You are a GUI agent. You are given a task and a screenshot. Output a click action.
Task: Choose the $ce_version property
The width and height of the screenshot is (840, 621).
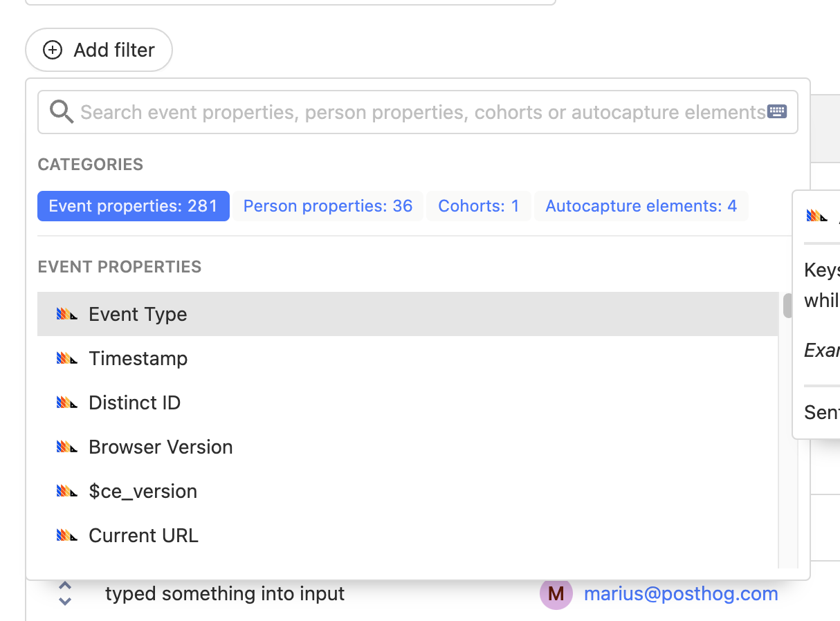pos(143,491)
